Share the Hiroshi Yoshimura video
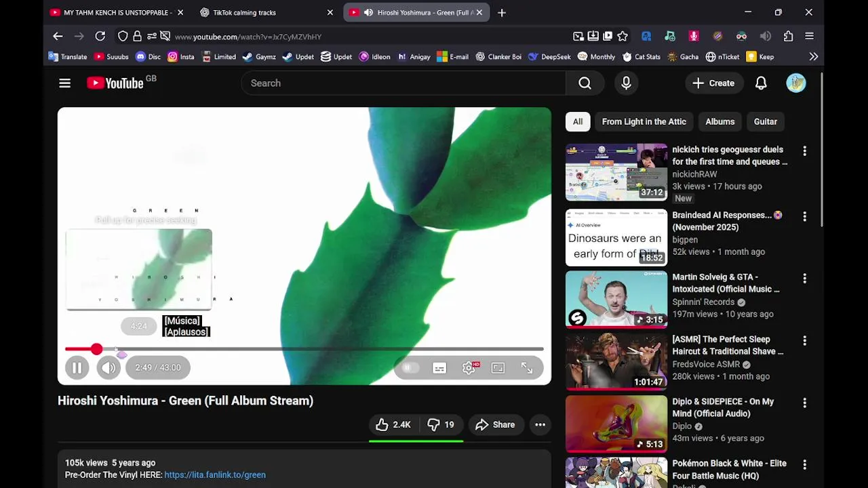868x488 pixels. [x=496, y=424]
